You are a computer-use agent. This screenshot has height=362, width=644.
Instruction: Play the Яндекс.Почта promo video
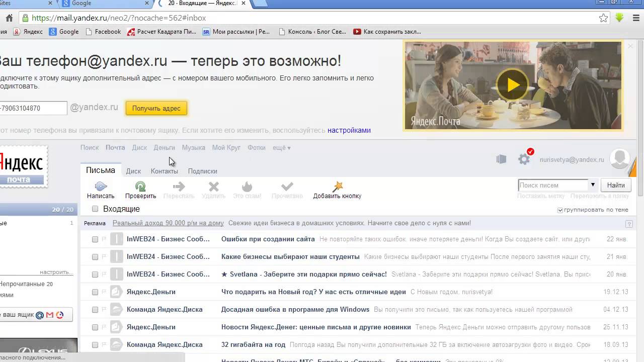[513, 84]
